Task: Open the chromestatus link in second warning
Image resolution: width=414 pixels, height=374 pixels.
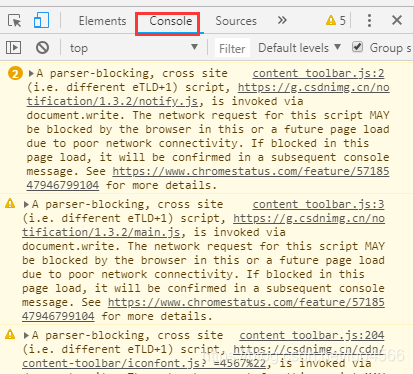Action: pos(203,309)
